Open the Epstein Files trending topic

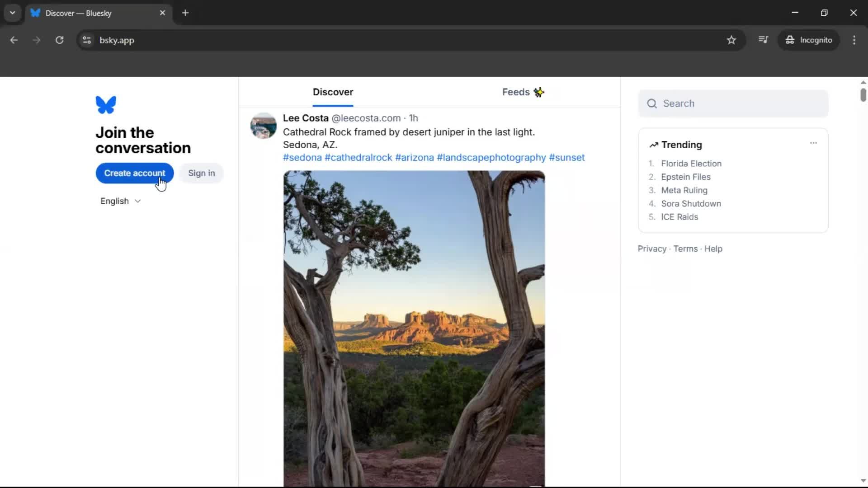coord(685,177)
